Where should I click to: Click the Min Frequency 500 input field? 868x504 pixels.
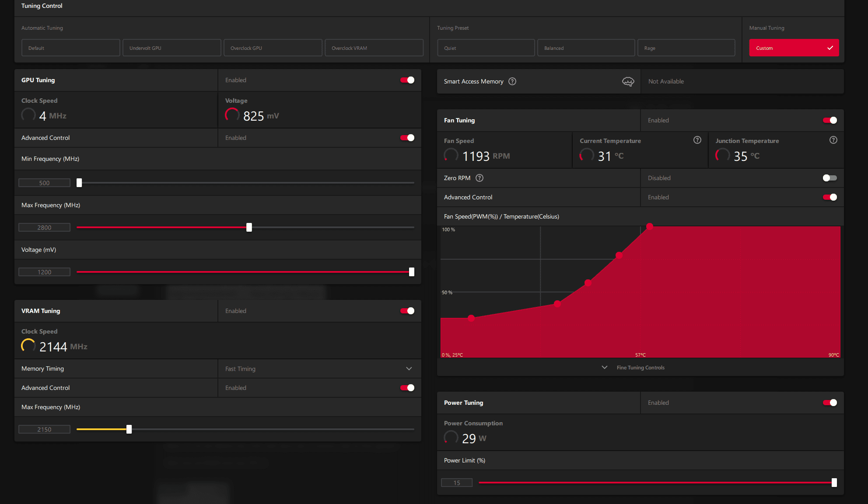click(44, 183)
